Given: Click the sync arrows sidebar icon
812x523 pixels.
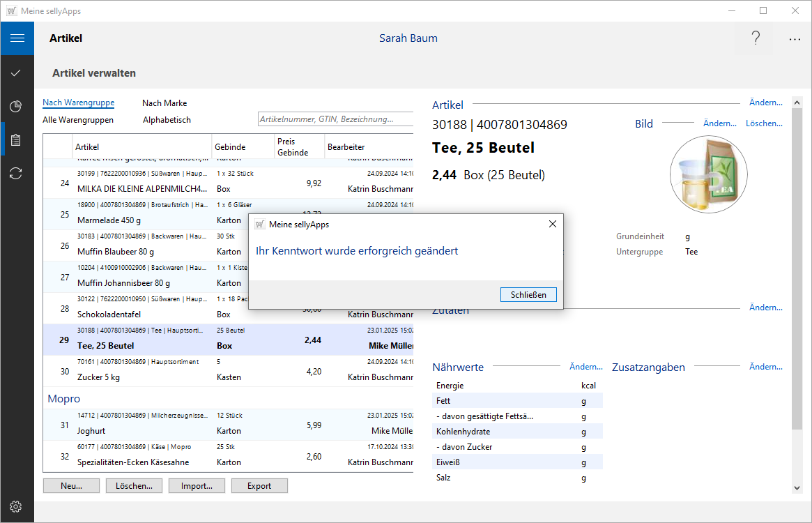Looking at the screenshot, I should pos(16,174).
